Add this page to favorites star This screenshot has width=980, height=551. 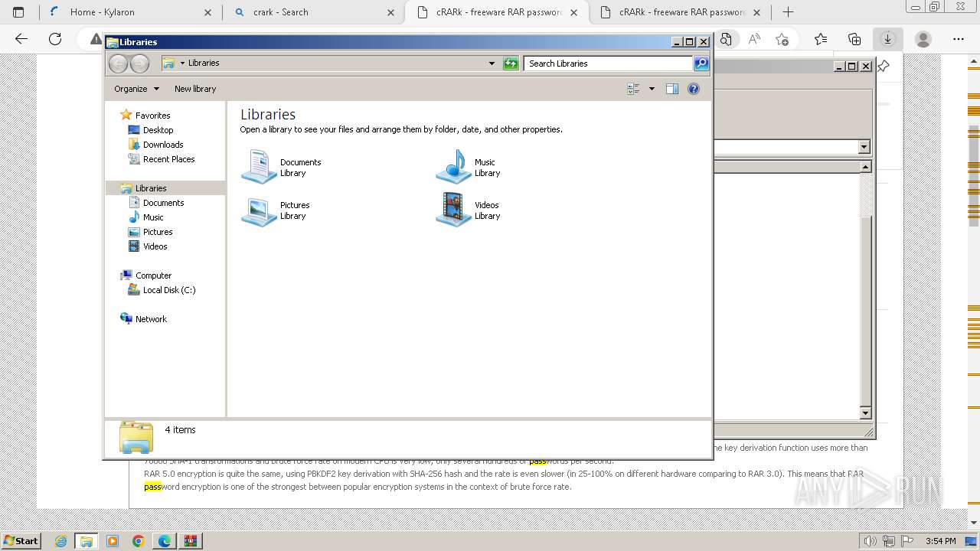pos(782,39)
